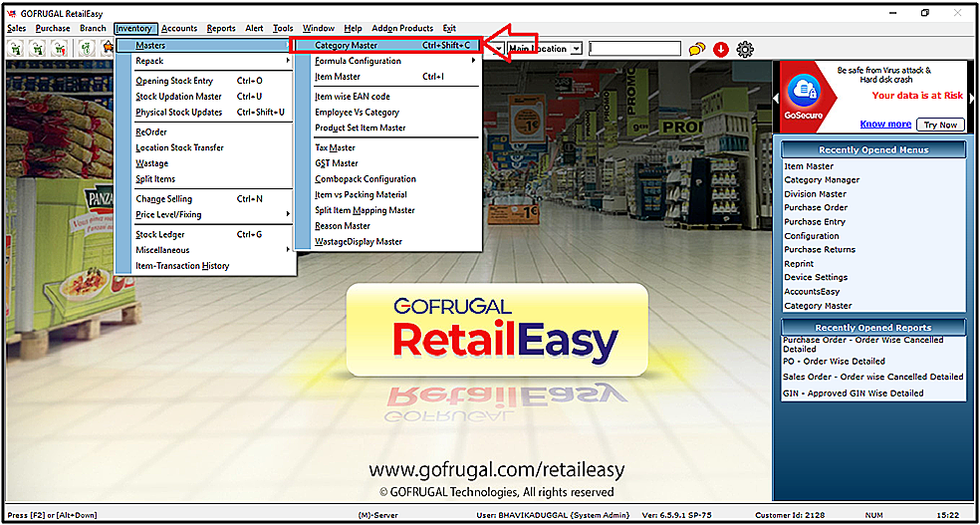Open the Sales menu

click(17, 28)
